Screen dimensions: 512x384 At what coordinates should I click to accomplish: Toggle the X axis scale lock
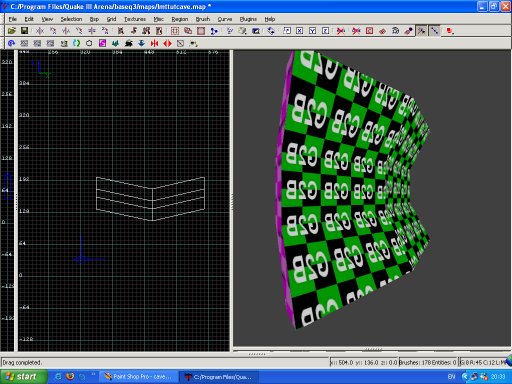point(300,31)
